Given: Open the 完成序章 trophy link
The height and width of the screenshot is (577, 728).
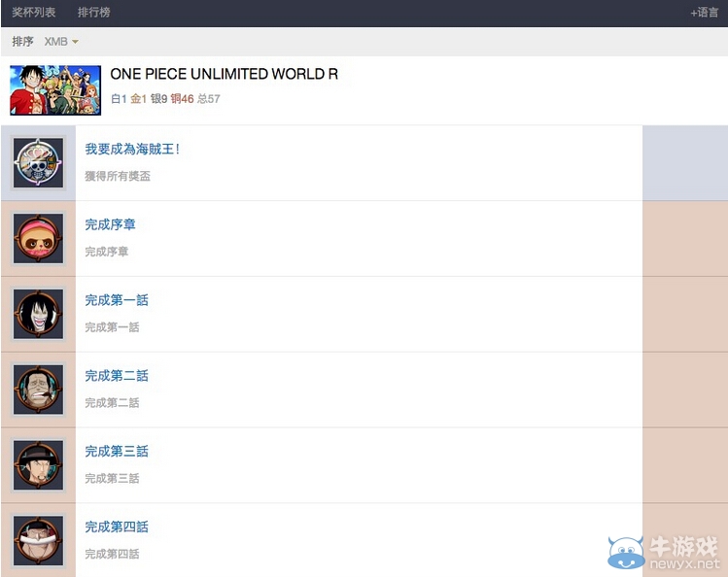Looking at the screenshot, I should (110, 224).
